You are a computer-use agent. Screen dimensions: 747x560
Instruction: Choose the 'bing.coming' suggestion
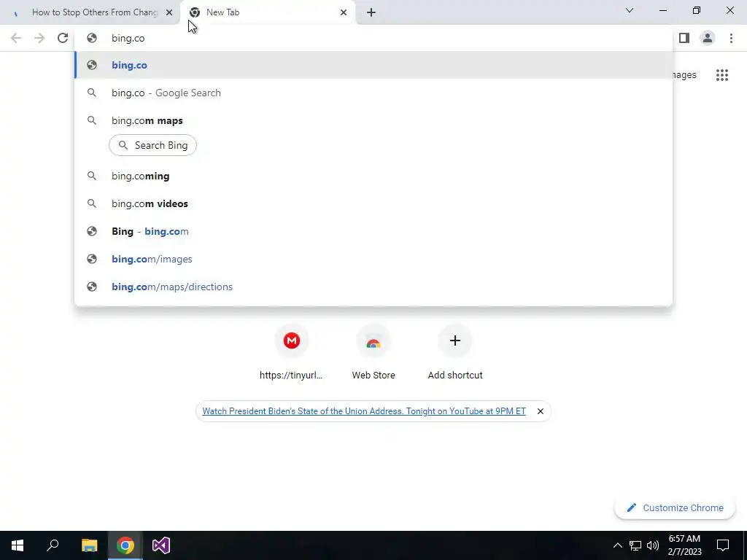click(x=373, y=176)
